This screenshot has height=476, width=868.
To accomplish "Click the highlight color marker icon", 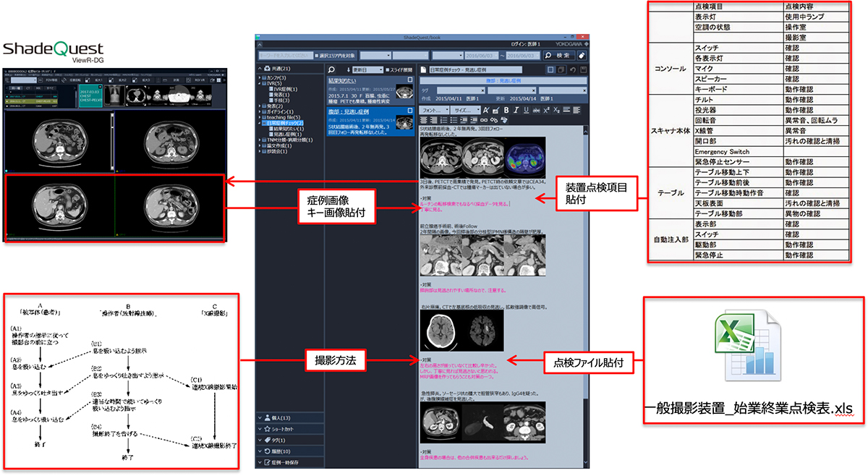I will 496,110.
